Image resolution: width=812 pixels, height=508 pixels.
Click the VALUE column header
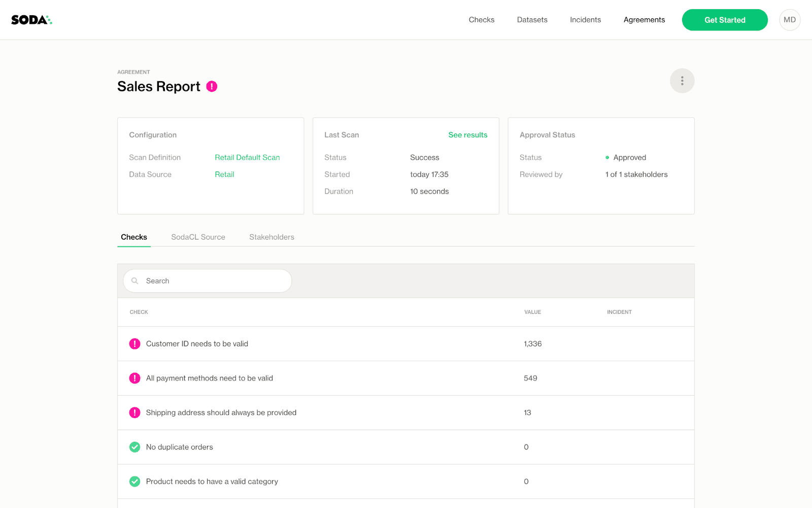tap(532, 312)
